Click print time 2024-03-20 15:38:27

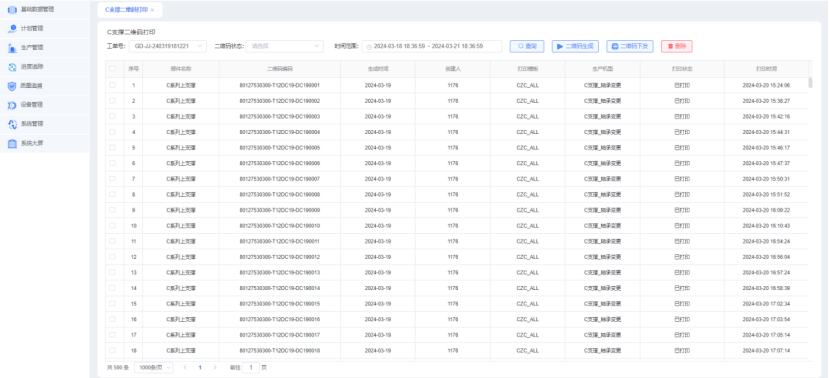766,101
